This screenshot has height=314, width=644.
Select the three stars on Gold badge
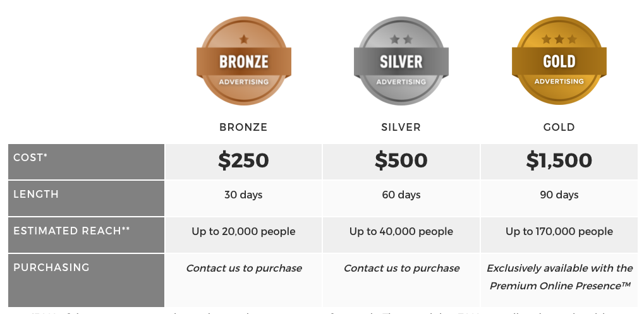559,39
